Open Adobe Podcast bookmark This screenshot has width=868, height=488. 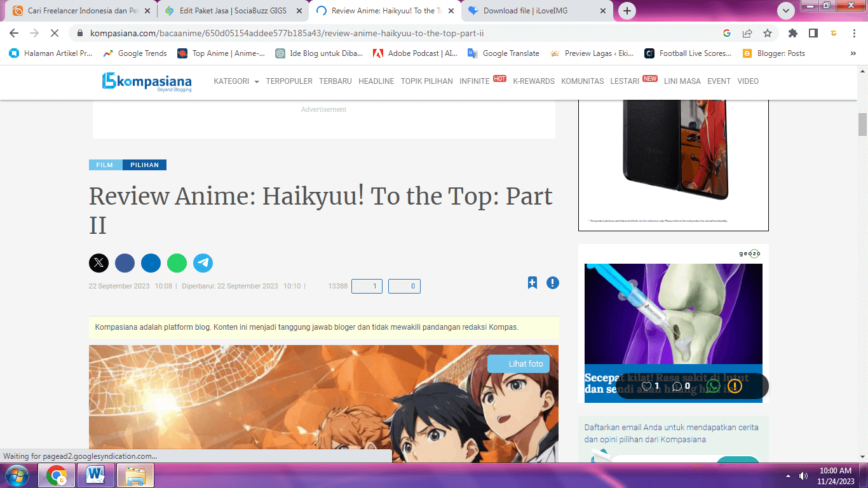point(415,53)
